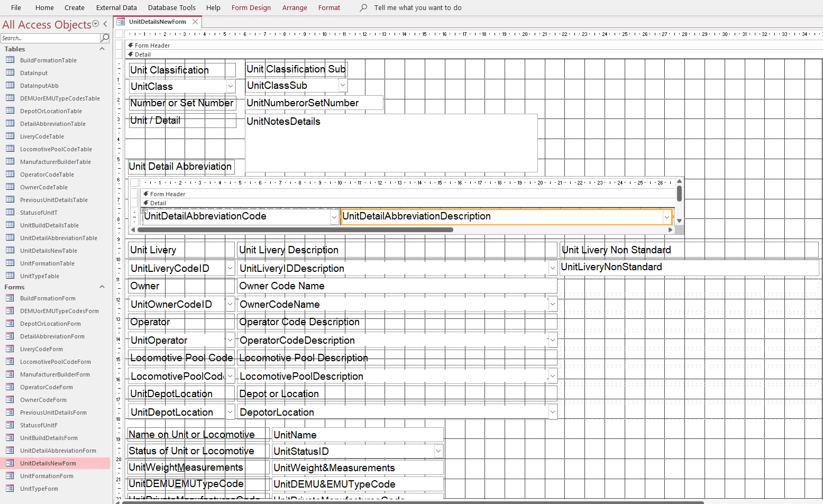Click the subform horizontal scrollbar thumb

[295, 230]
